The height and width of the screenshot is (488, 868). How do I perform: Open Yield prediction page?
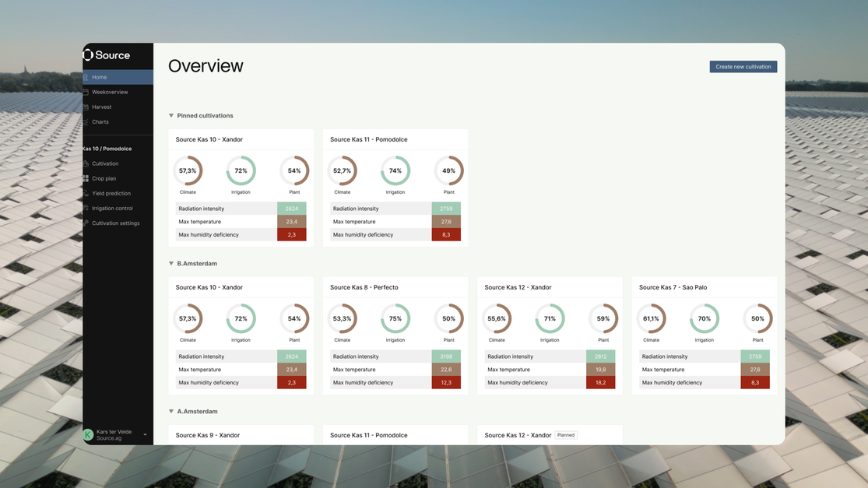click(111, 193)
